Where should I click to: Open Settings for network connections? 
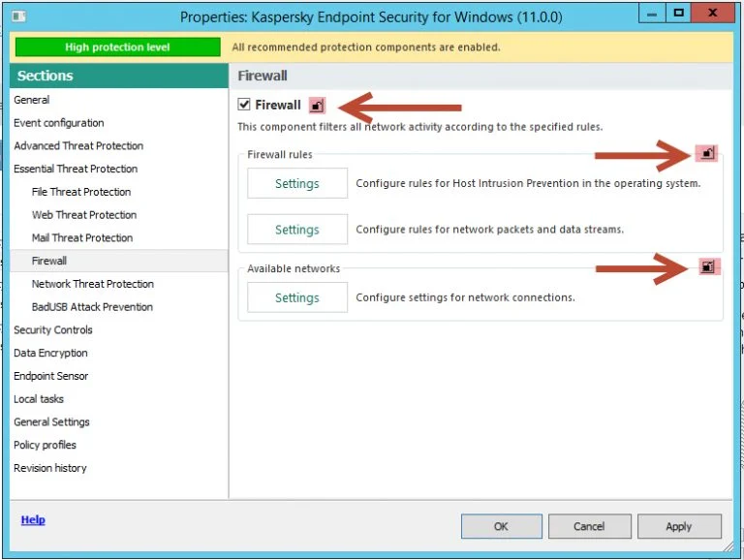pos(297,297)
